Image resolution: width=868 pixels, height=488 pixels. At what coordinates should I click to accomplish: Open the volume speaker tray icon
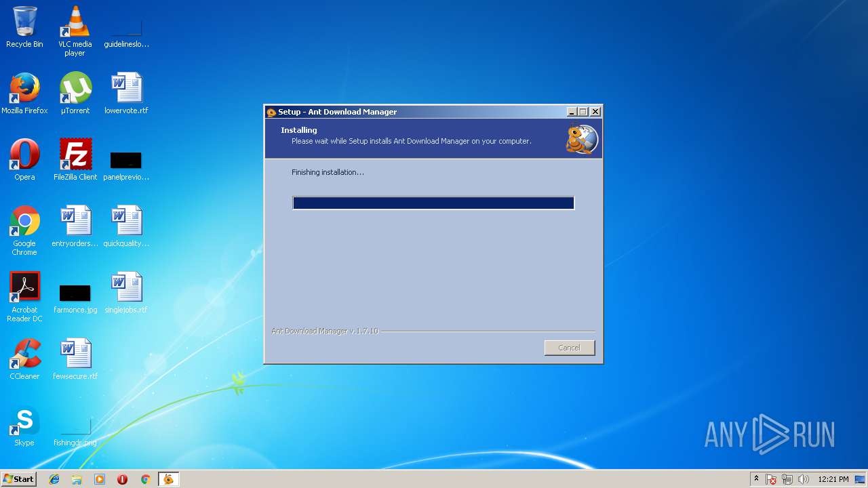point(804,479)
